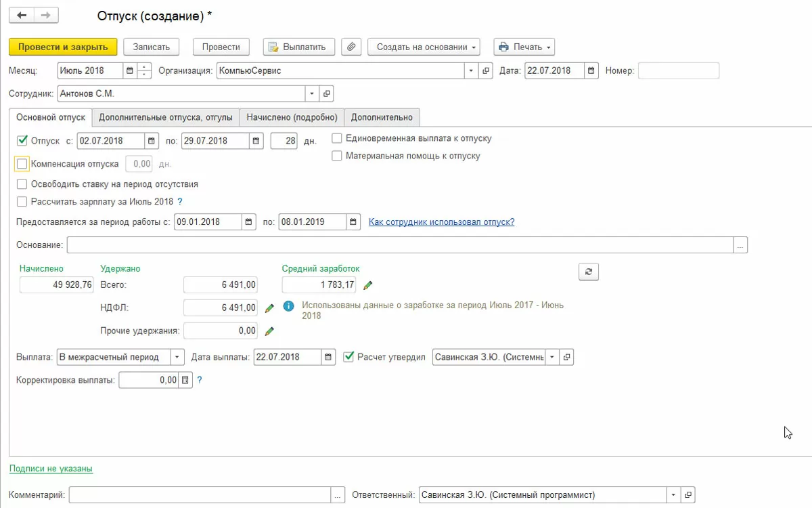Click the Месяц spinner arrows
The image size is (812, 508).
coord(144,70)
